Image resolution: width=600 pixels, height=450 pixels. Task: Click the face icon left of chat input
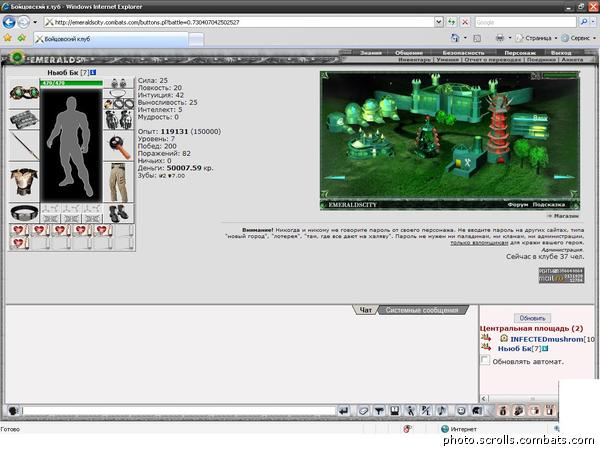click(x=13, y=411)
